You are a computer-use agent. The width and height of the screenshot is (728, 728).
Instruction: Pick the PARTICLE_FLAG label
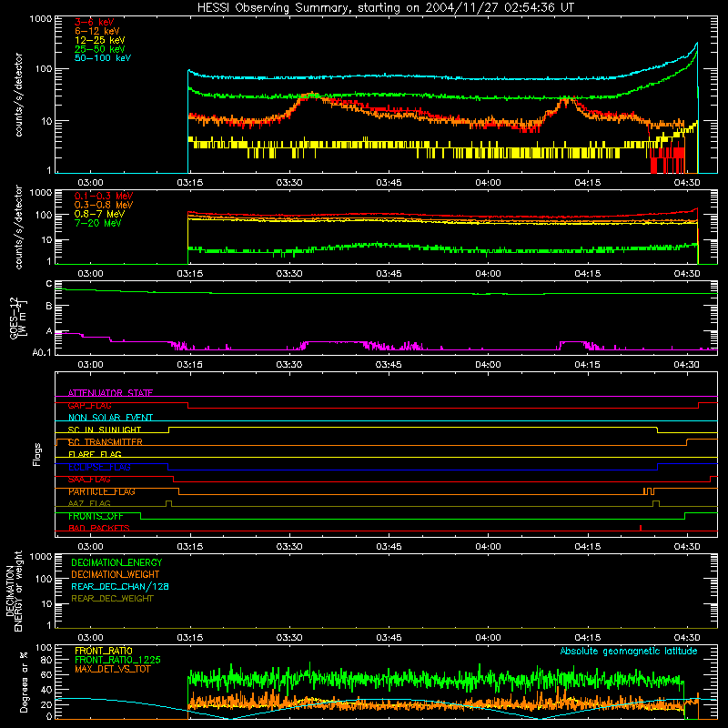coord(102,491)
